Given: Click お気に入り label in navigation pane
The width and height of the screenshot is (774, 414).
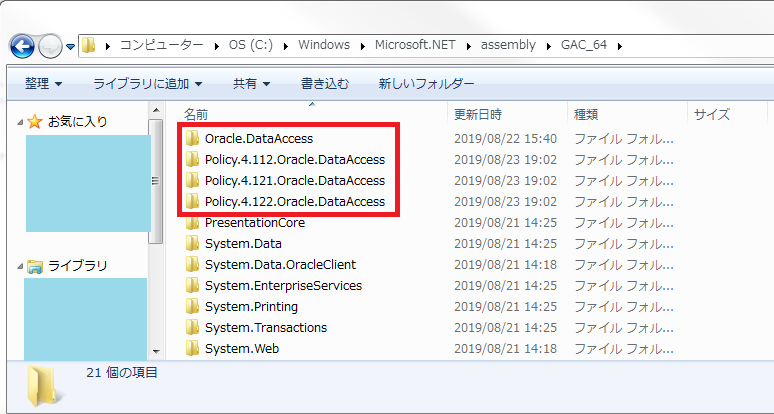Looking at the screenshot, I should [77, 121].
